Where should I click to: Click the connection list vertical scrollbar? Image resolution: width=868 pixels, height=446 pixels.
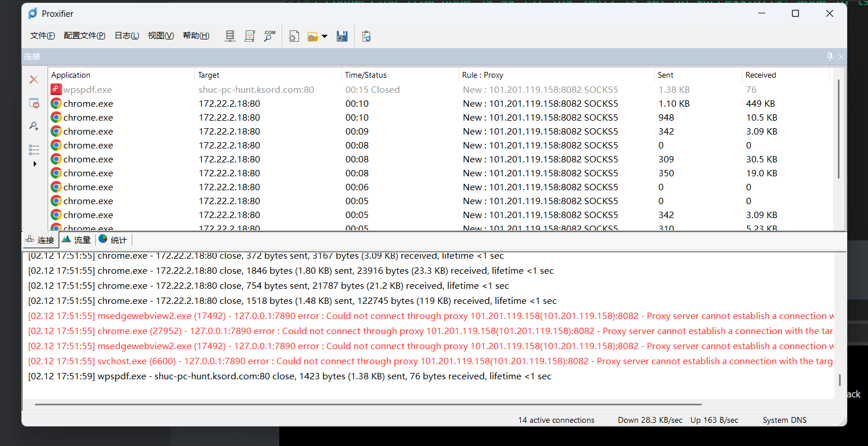tap(838, 129)
